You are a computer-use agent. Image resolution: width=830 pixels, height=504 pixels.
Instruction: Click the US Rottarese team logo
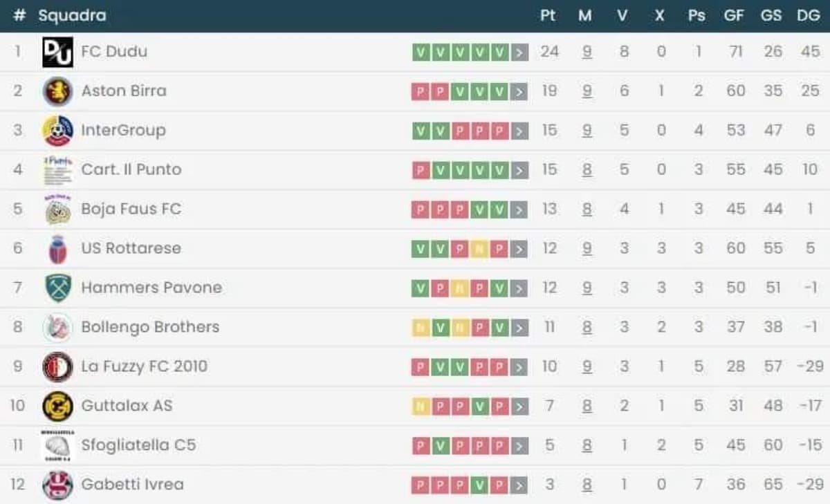(x=57, y=249)
